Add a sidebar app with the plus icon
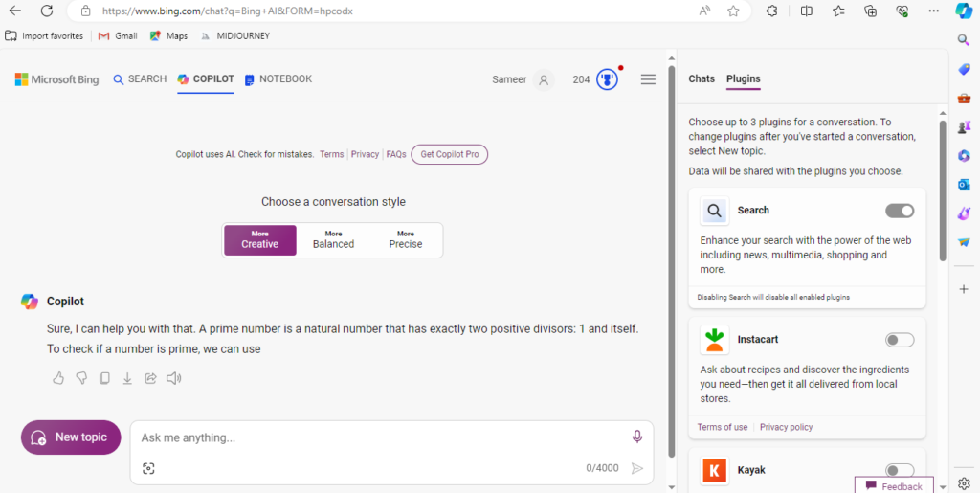The height and width of the screenshot is (493, 980). point(964,289)
